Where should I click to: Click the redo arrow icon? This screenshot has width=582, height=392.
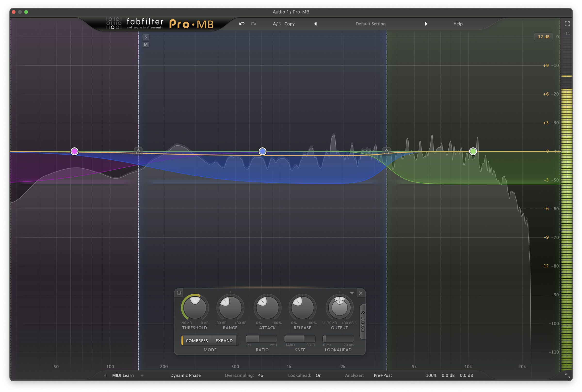pyautogui.click(x=253, y=24)
